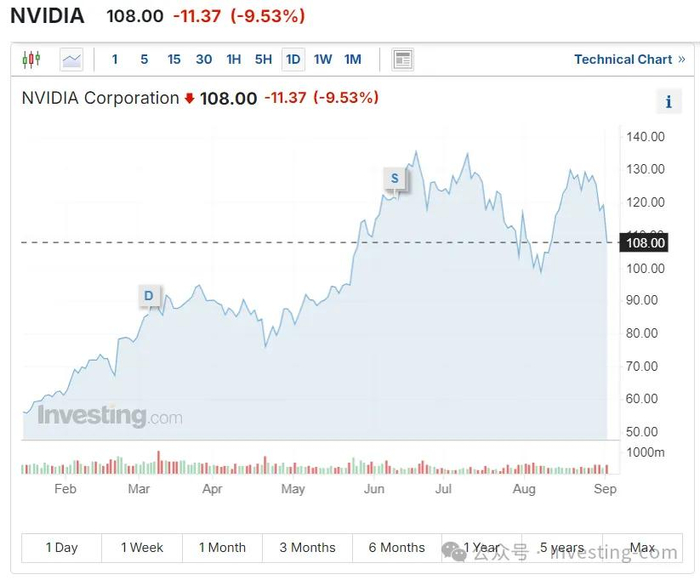Click the red down-arrow price indicator
700x580 pixels.
[x=189, y=99]
